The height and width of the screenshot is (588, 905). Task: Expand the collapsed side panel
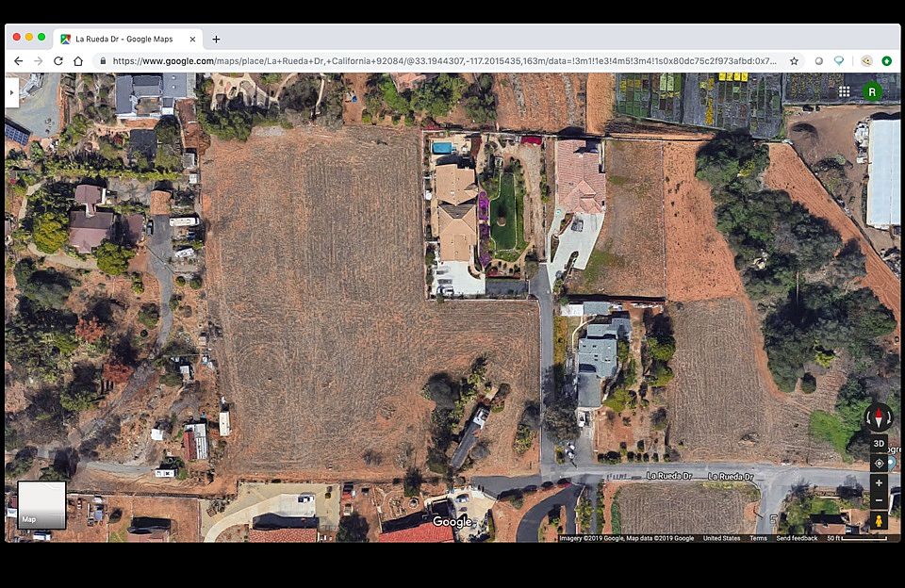click(11, 92)
